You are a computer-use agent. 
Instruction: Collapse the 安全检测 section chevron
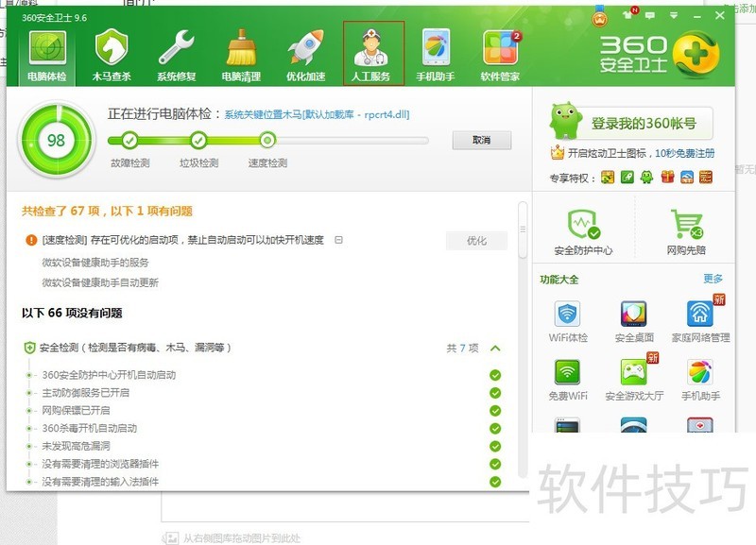coord(495,348)
